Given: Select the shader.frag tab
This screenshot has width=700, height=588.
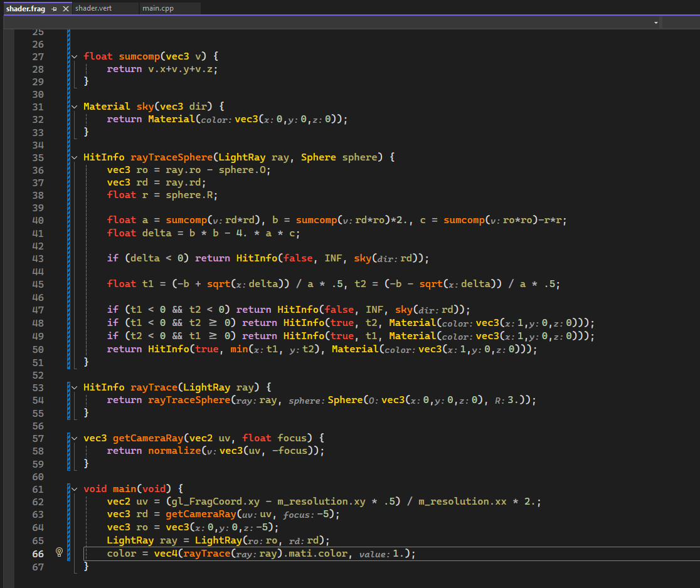Looking at the screenshot, I should pyautogui.click(x=26, y=9).
